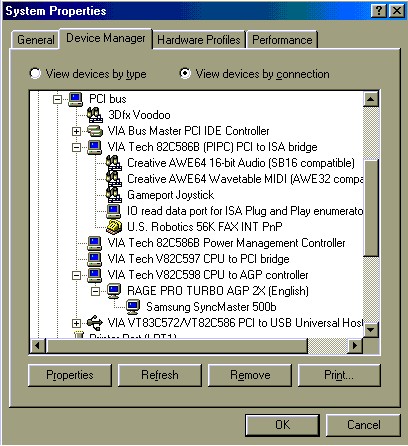Click the PCI to ISA bridge icon
Viewport: 408px width, 446px height.
(95, 147)
